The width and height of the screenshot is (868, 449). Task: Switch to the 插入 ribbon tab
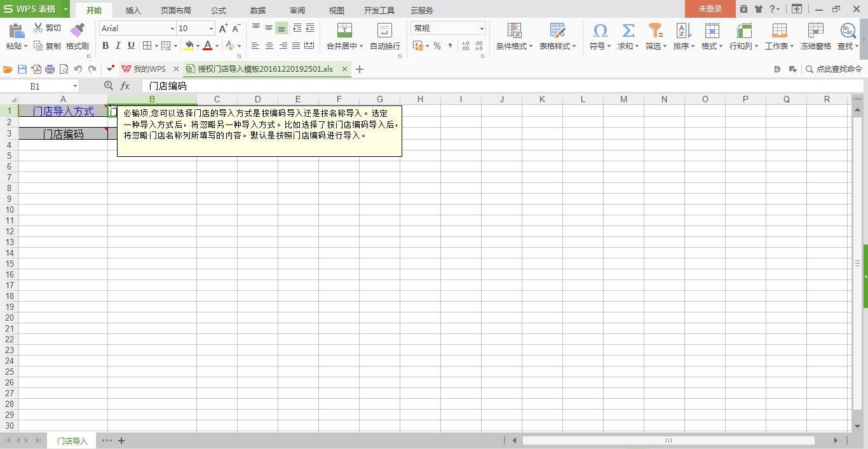click(133, 10)
